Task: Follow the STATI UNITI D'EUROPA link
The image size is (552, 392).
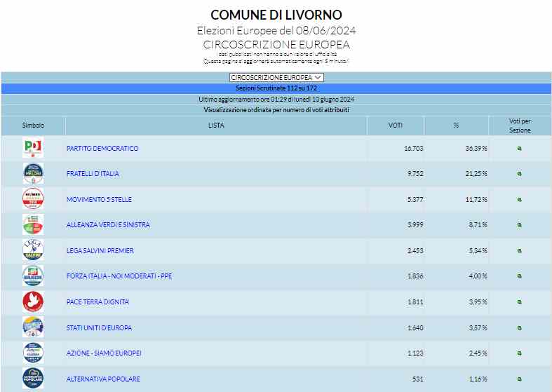Action: click(x=99, y=327)
